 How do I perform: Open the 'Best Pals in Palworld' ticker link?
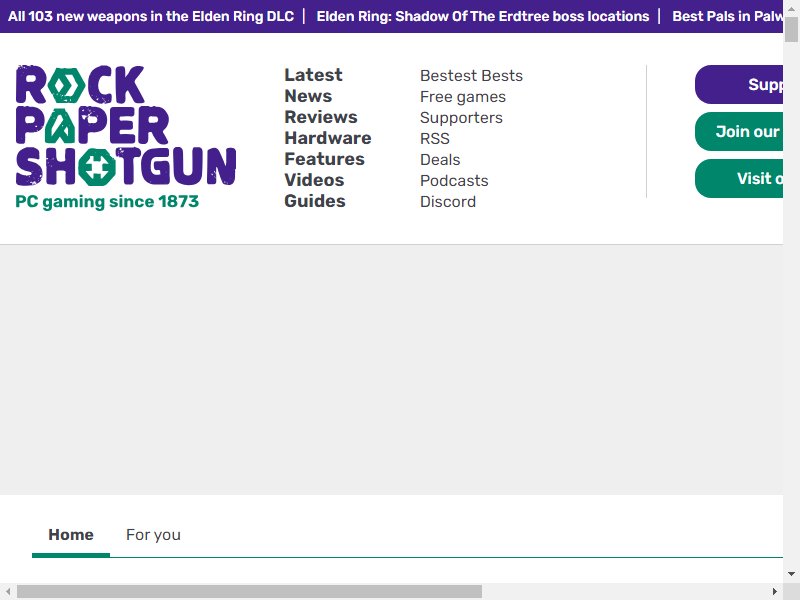(x=728, y=16)
